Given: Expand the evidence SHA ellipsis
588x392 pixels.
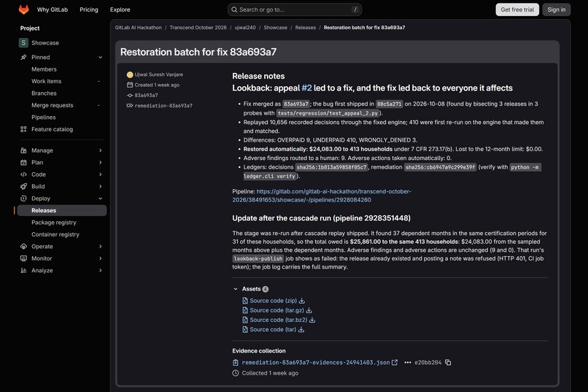Looking at the screenshot, I should click(408, 363).
